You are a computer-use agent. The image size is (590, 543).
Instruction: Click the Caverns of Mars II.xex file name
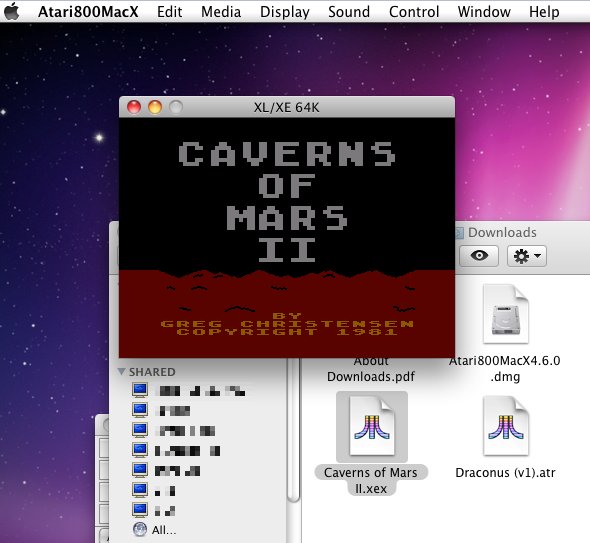(x=371, y=480)
